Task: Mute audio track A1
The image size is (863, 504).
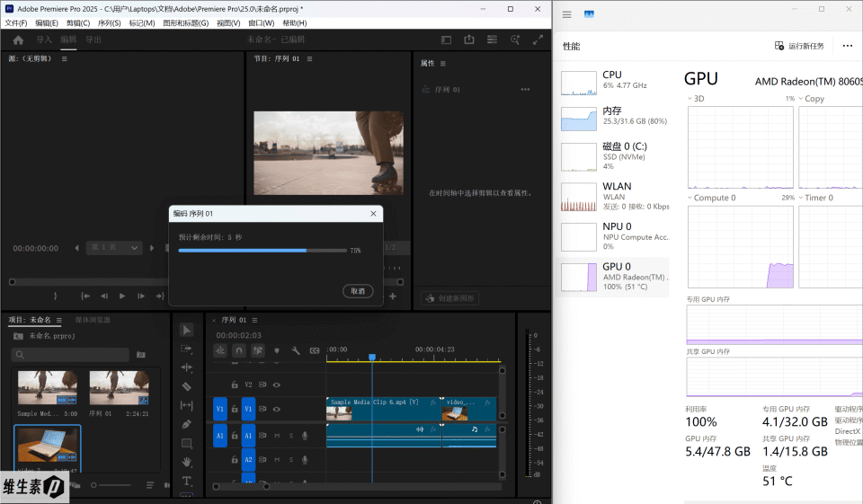Action: [276, 436]
